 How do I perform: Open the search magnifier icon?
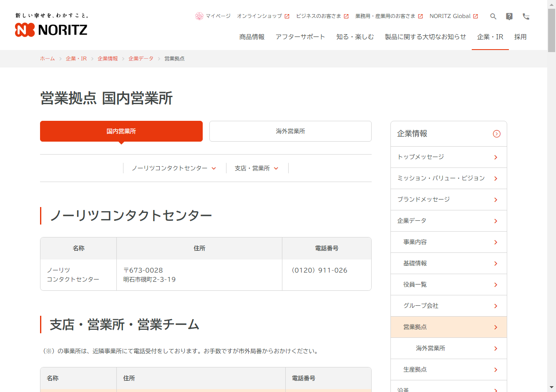point(493,16)
